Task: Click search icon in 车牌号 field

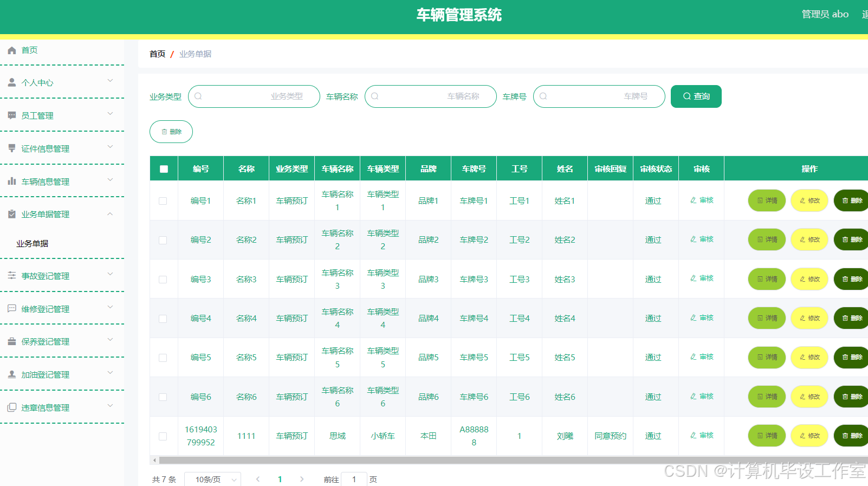Action: 543,96
